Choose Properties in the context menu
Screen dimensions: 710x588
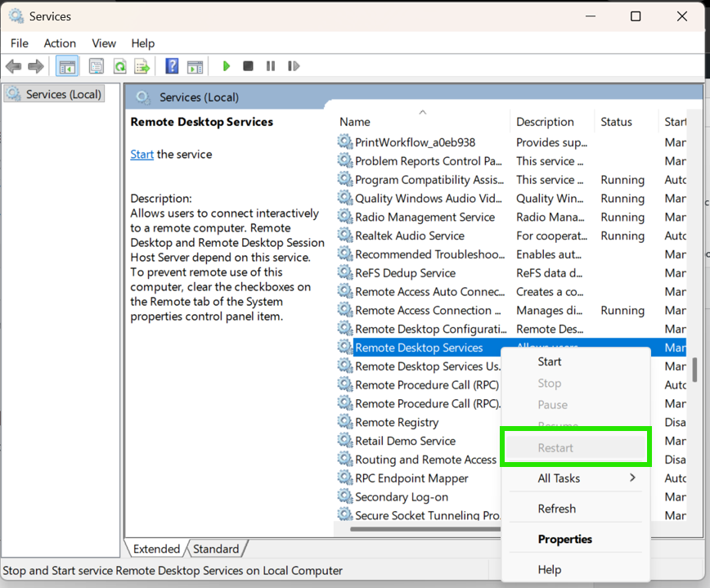pos(576,539)
